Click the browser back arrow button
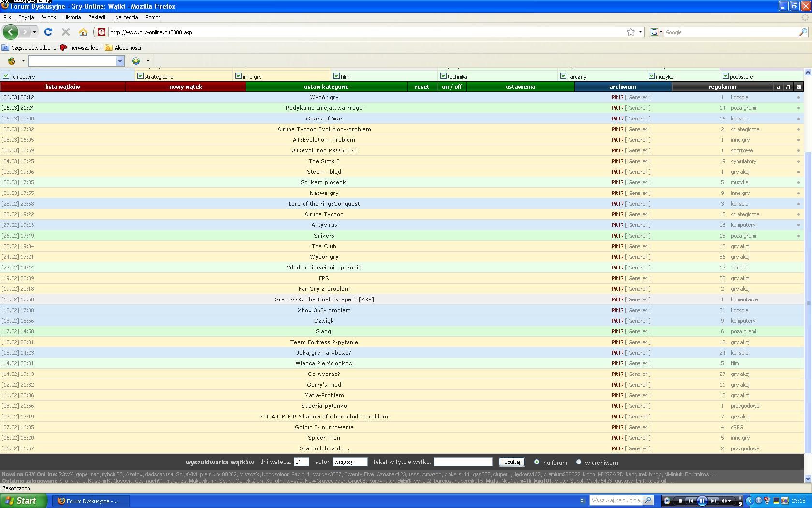This screenshot has width=812, height=508. click(x=10, y=32)
